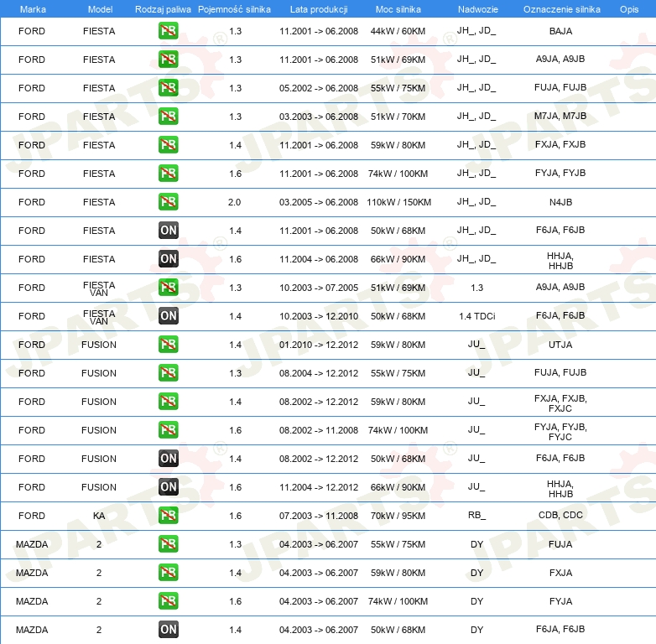Select engine code CDB, CDC cell
Image resolution: width=656 pixels, height=644 pixels.
(560, 515)
